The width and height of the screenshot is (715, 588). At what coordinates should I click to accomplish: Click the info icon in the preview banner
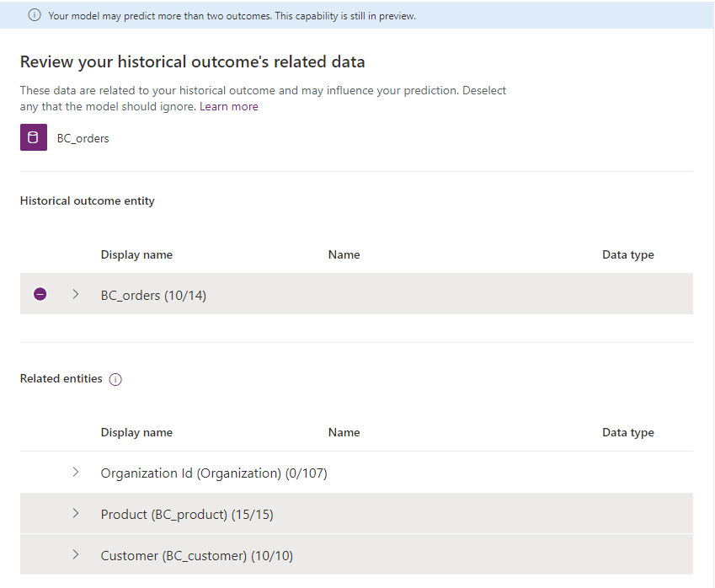[x=35, y=16]
